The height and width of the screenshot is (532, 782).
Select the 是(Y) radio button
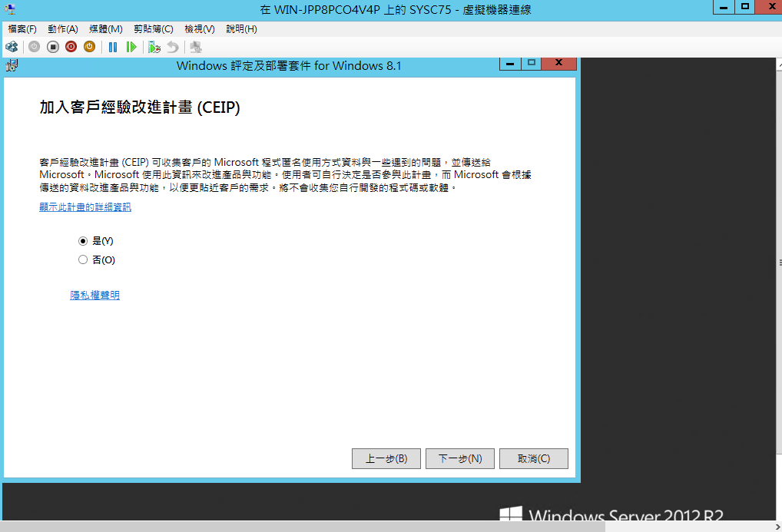coord(83,241)
